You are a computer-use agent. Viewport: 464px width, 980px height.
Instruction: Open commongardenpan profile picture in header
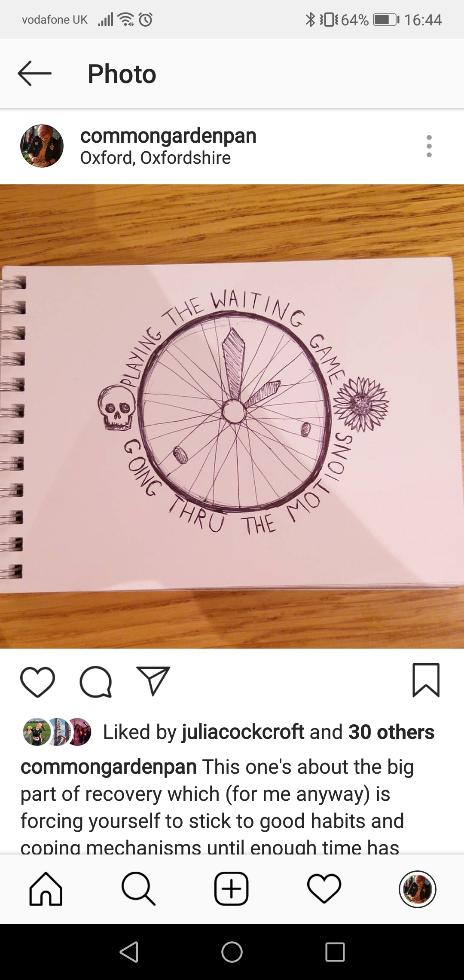coord(42,146)
